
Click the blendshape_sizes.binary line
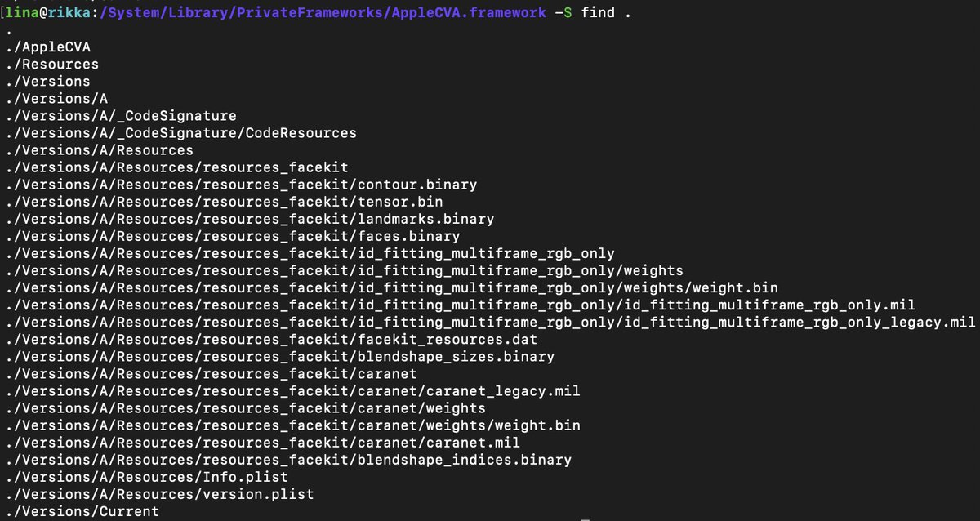click(x=279, y=356)
